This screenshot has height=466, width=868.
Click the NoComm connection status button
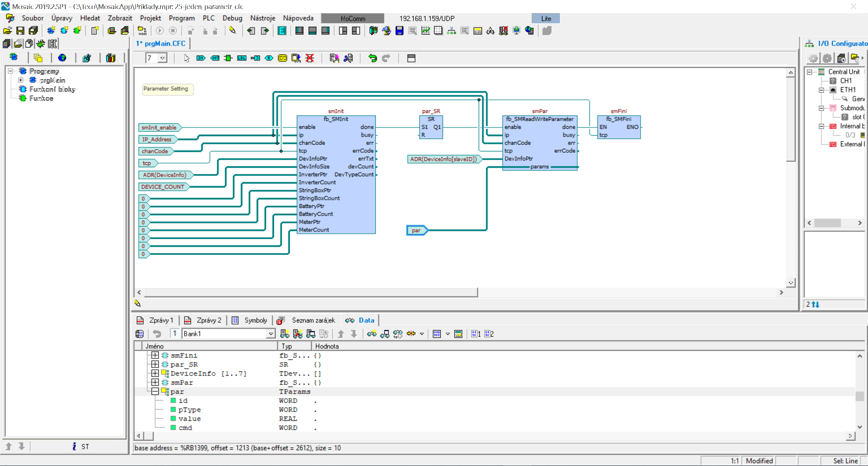pos(353,19)
